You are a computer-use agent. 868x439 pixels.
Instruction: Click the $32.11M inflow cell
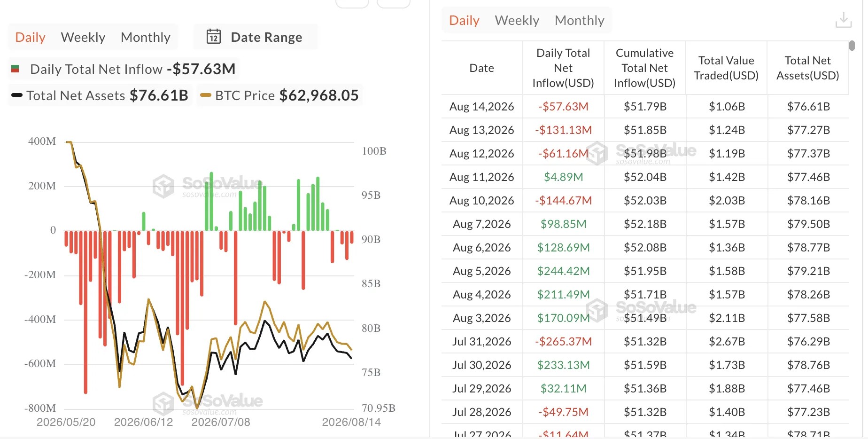tap(563, 389)
